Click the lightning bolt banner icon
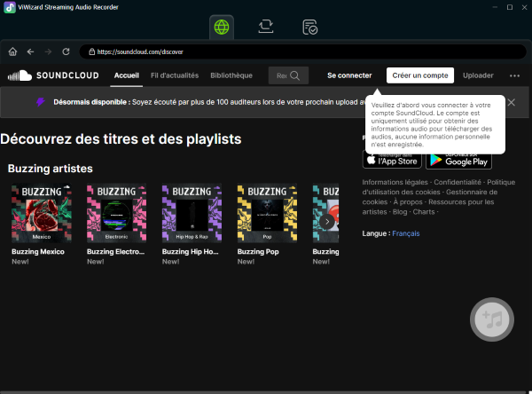The height and width of the screenshot is (394, 532). [x=41, y=102]
